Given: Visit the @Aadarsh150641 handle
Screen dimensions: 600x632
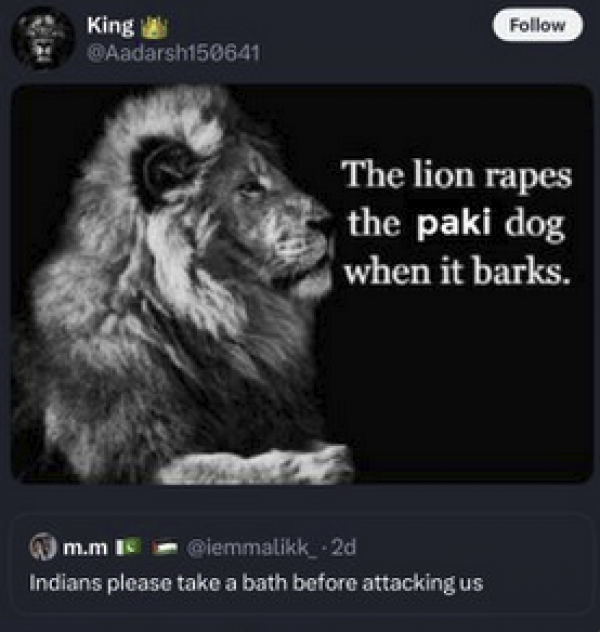Looking at the screenshot, I should click(174, 53).
